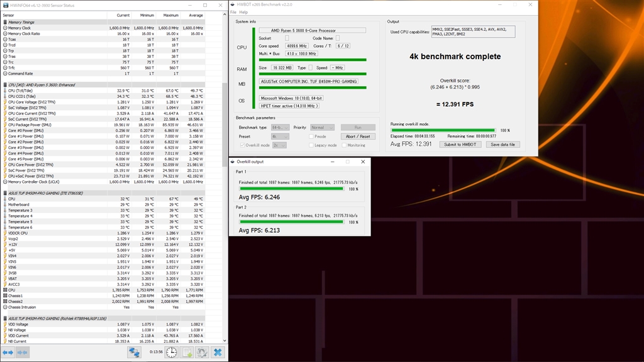Click the blue X close sensors icon
Viewport: 644px width, 362px height.
[218, 353]
